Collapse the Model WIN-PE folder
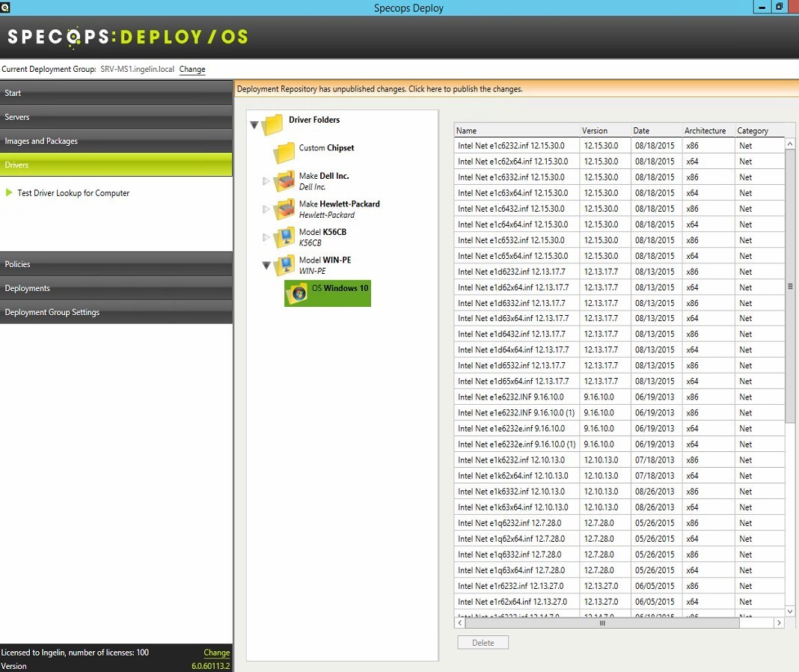The height and width of the screenshot is (672, 799). pyautogui.click(x=266, y=265)
